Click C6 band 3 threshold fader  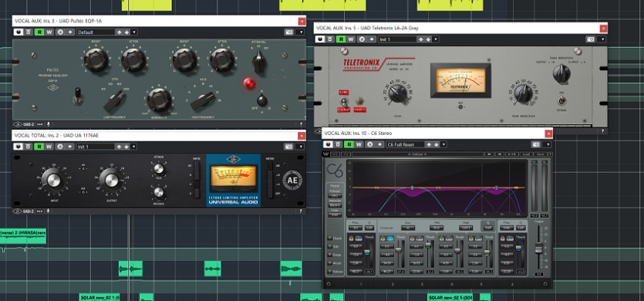pos(428,245)
